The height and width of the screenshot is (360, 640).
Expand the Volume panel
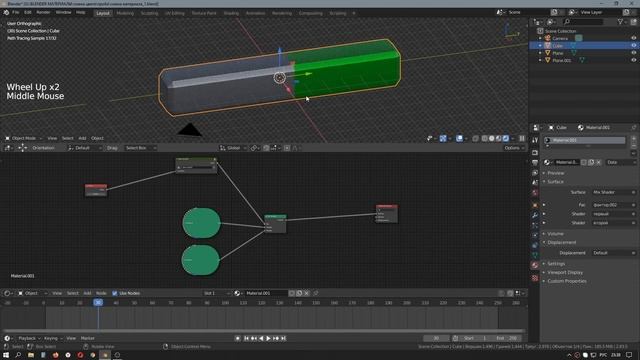(x=555, y=234)
